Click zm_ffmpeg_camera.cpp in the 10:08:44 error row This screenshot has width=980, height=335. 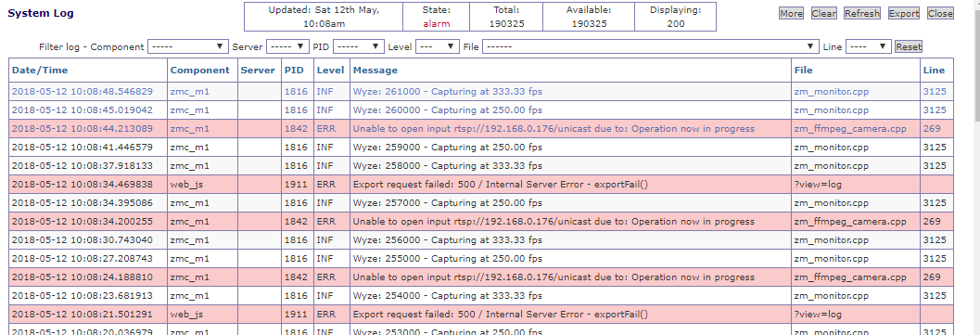[850, 129]
